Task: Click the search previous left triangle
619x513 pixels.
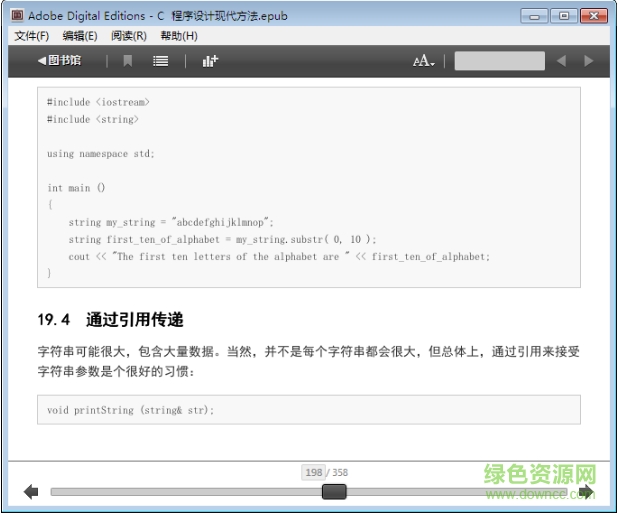Action: tap(561, 61)
